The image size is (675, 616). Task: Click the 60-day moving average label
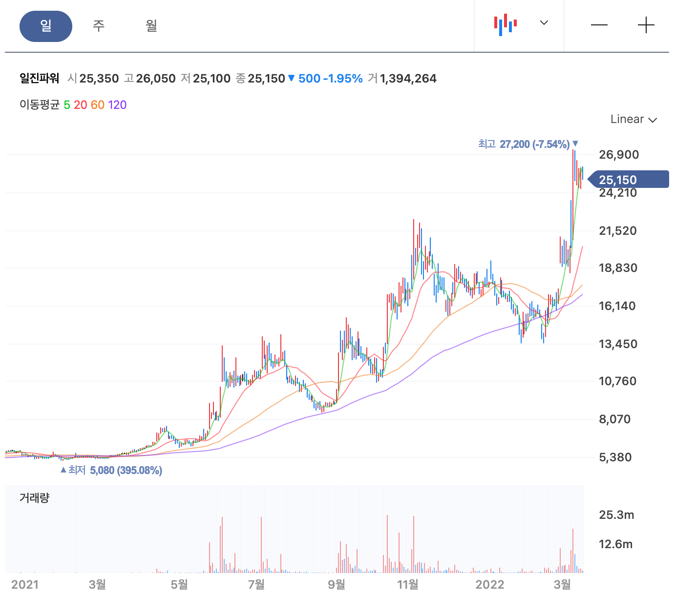[98, 105]
